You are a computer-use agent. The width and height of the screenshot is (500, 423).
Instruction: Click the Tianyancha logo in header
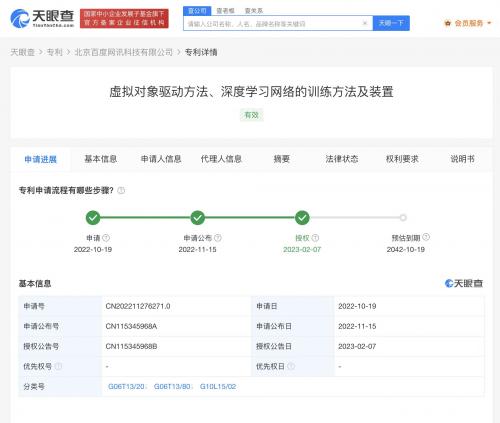click(x=42, y=19)
